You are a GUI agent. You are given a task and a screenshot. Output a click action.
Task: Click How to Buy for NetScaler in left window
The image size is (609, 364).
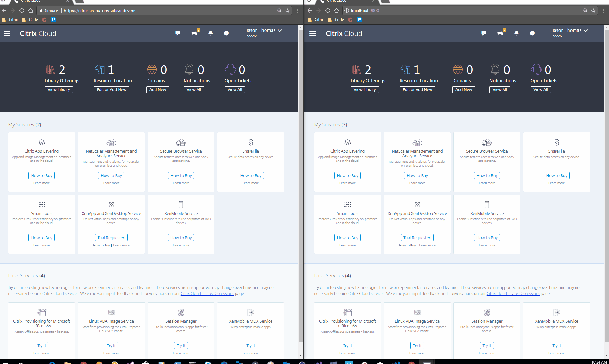111,175
